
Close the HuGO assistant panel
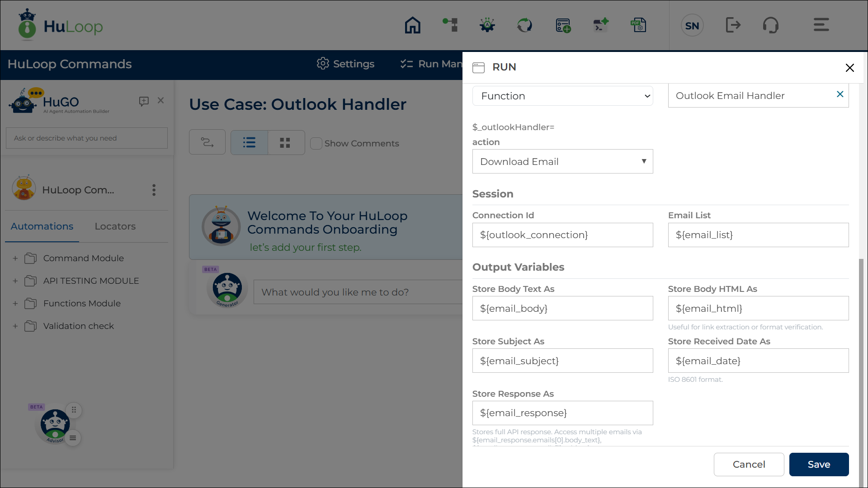tap(160, 100)
